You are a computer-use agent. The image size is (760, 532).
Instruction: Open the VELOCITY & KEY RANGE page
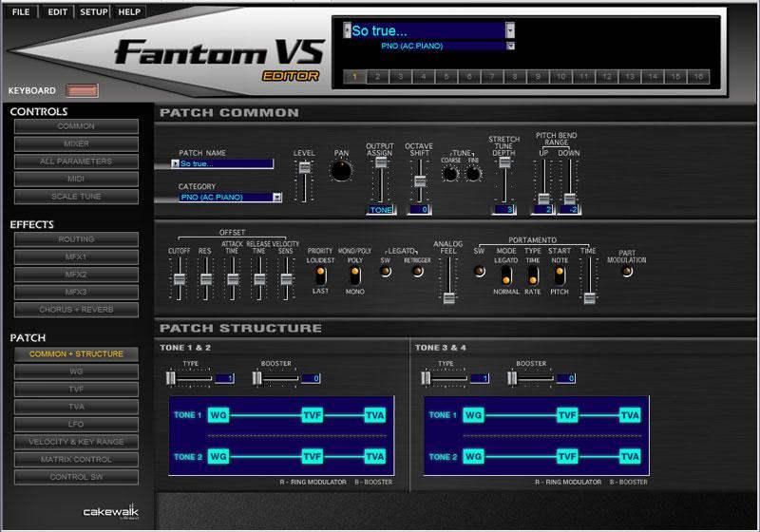click(76, 442)
